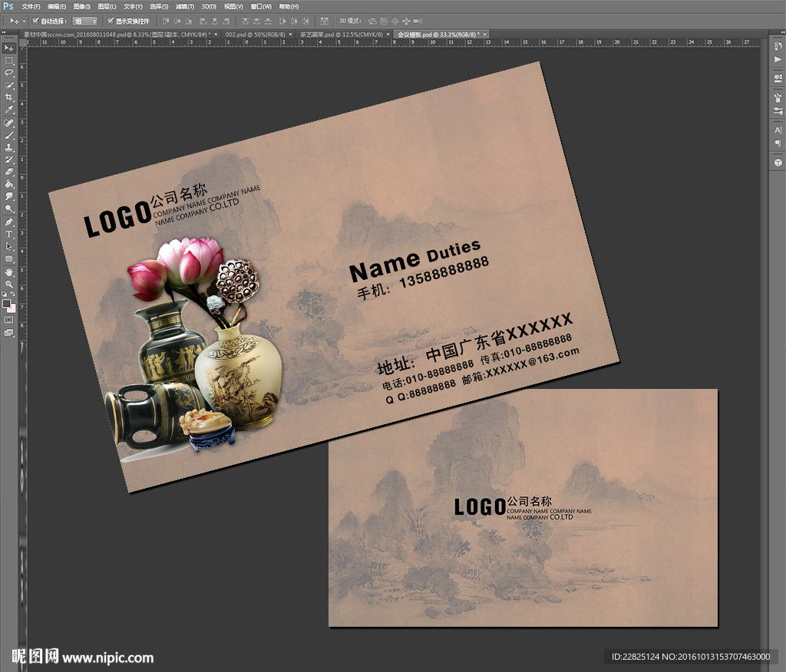
Task: Select the Lasso tool
Action: pos(9,73)
